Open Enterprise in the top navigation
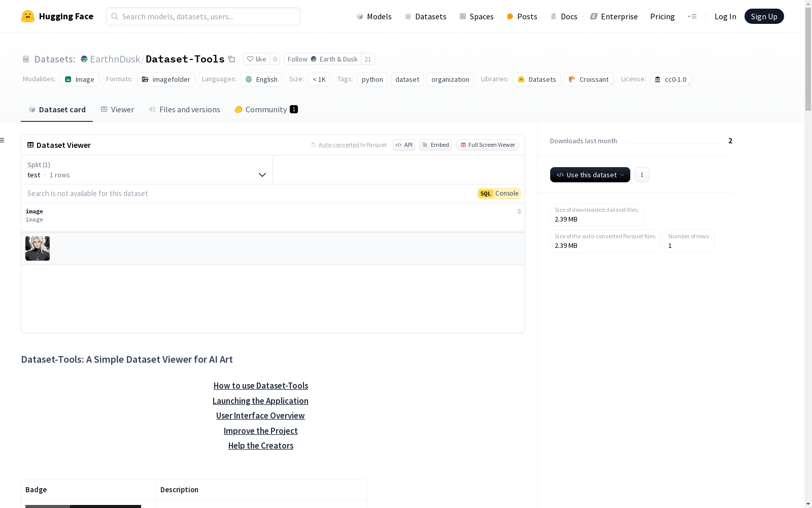Image resolution: width=812 pixels, height=508 pixels. tap(614, 16)
